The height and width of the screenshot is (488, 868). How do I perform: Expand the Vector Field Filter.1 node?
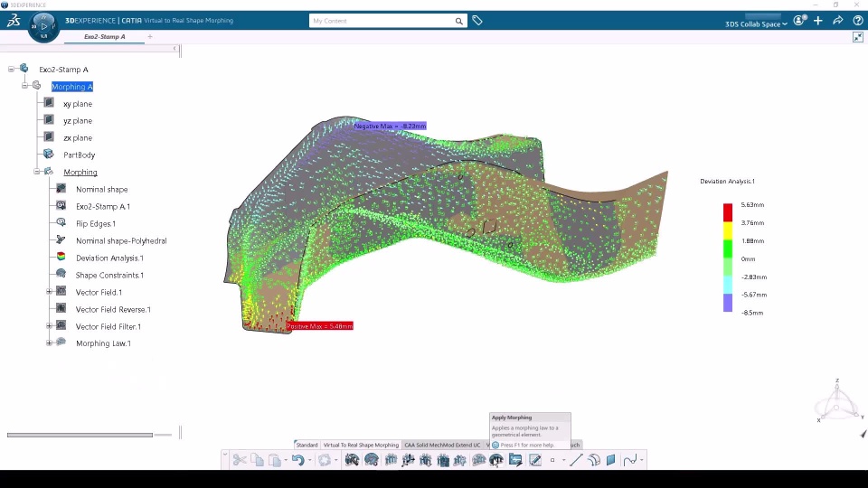49,326
